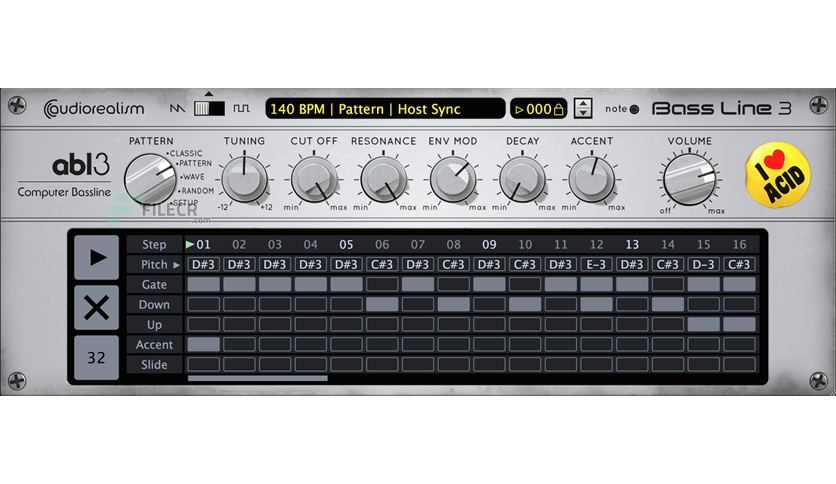Click step 13 in the Step row
The image size is (836, 484).
point(632,245)
